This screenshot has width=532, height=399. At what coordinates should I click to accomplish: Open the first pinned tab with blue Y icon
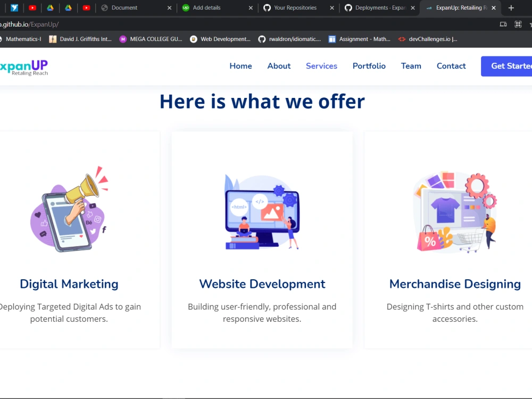pos(14,7)
